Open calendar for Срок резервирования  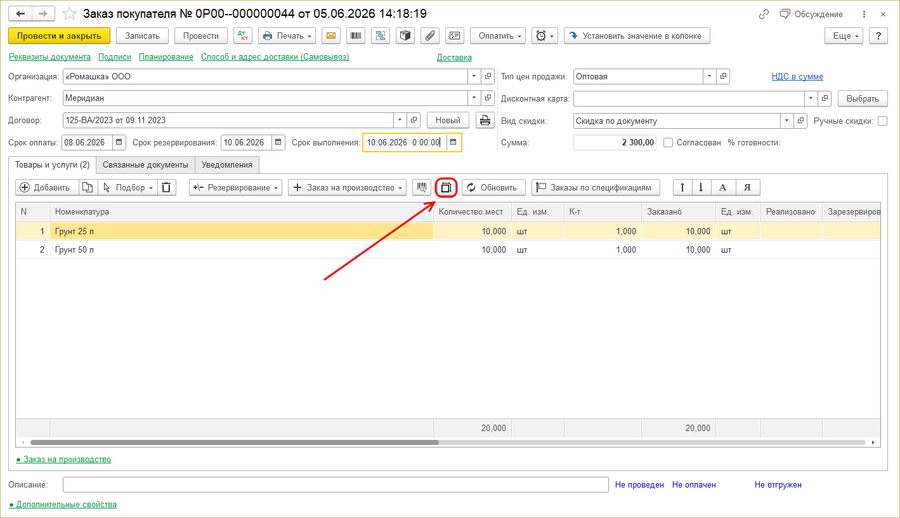(x=278, y=142)
